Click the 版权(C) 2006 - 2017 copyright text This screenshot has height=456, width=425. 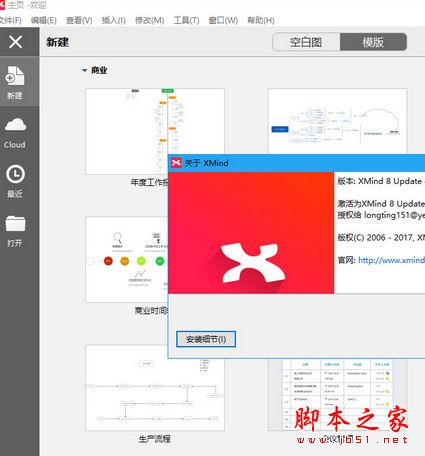point(381,237)
